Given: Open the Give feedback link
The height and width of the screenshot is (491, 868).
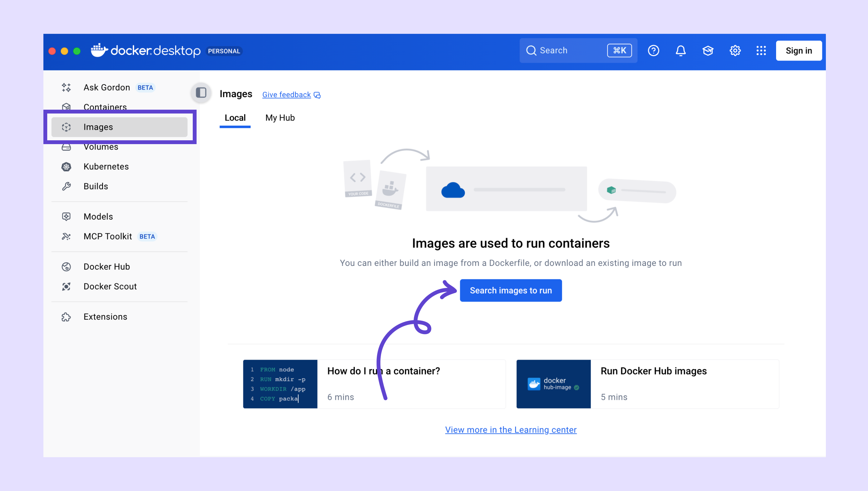Looking at the screenshot, I should pyautogui.click(x=287, y=95).
